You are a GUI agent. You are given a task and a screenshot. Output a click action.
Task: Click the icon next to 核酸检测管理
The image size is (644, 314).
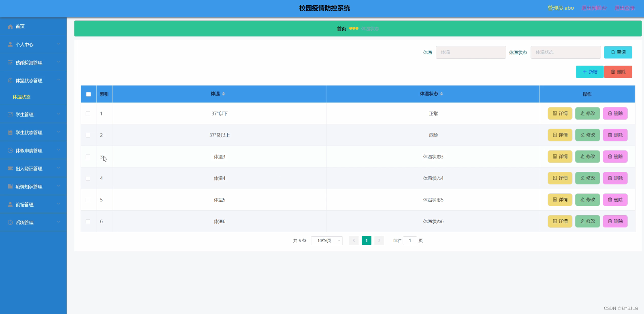click(11, 62)
